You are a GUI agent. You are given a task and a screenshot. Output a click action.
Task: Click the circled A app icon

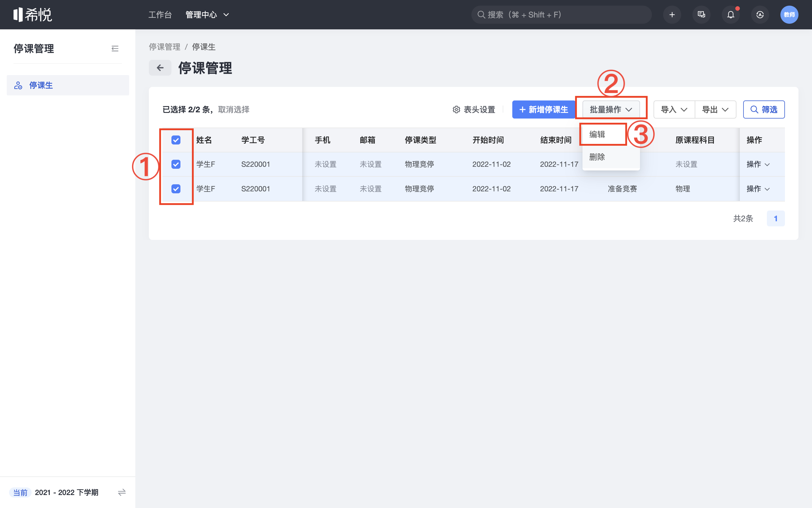pyautogui.click(x=760, y=14)
